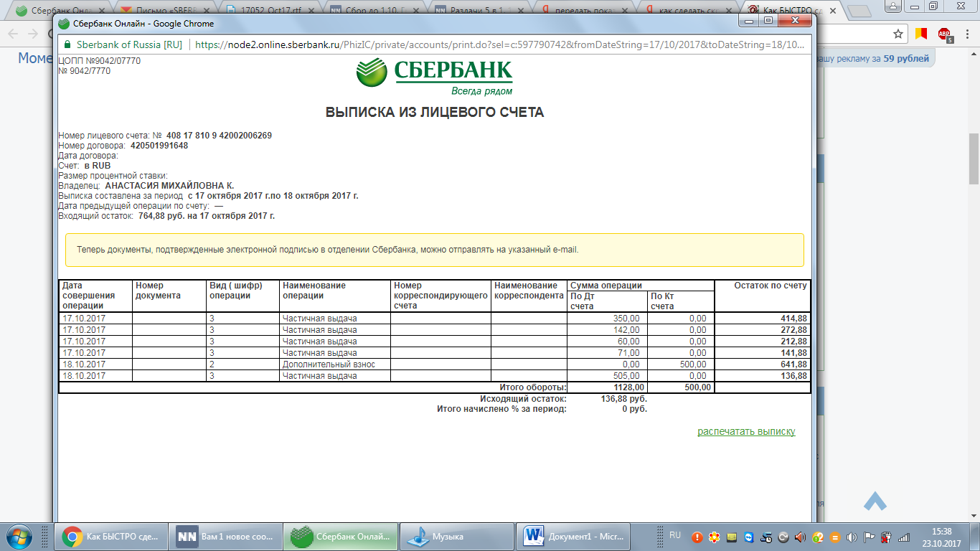The image size is (980, 551).
Task: Click the red speaker tray icon
Action: [800, 537]
